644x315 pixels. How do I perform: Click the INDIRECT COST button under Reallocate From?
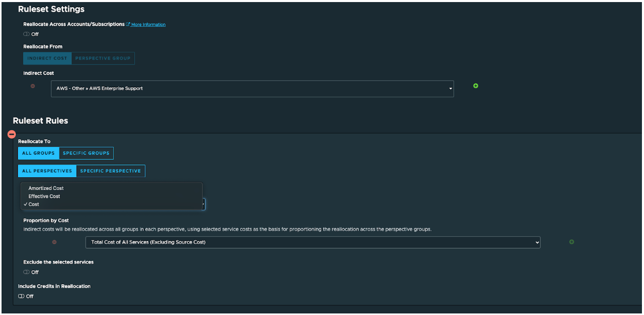(47, 58)
